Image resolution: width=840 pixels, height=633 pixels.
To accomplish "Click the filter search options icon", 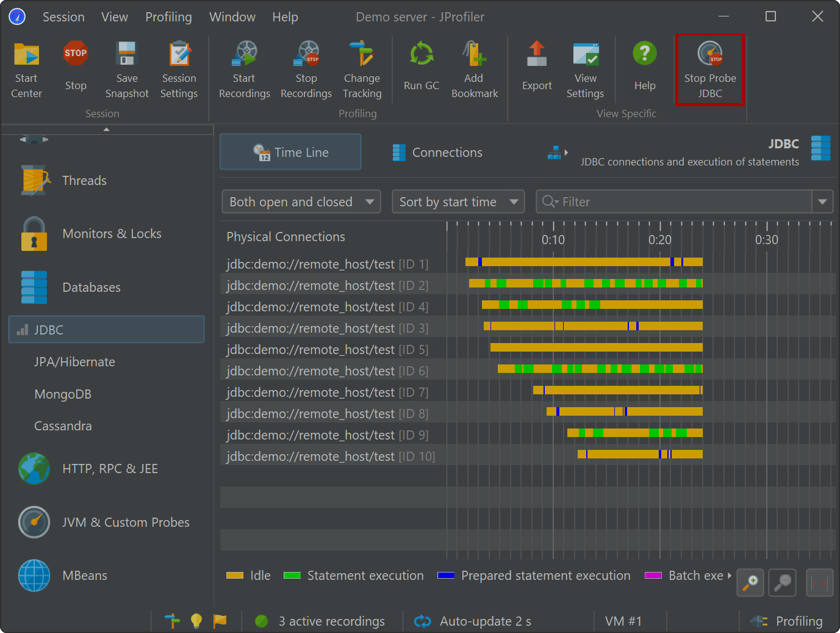I will point(550,202).
